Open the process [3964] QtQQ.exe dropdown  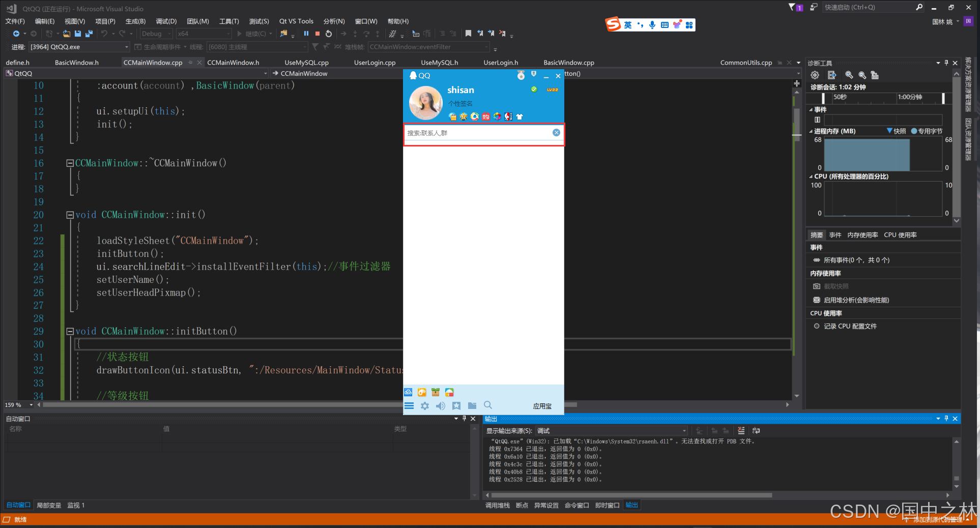point(79,47)
